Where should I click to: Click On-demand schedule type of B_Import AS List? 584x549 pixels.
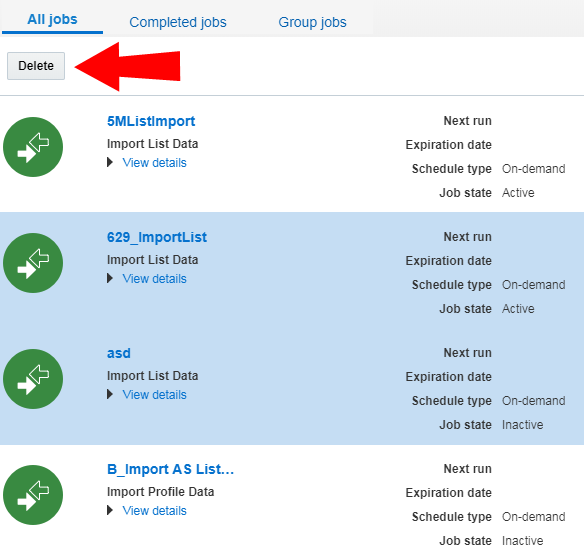pyautogui.click(x=534, y=517)
